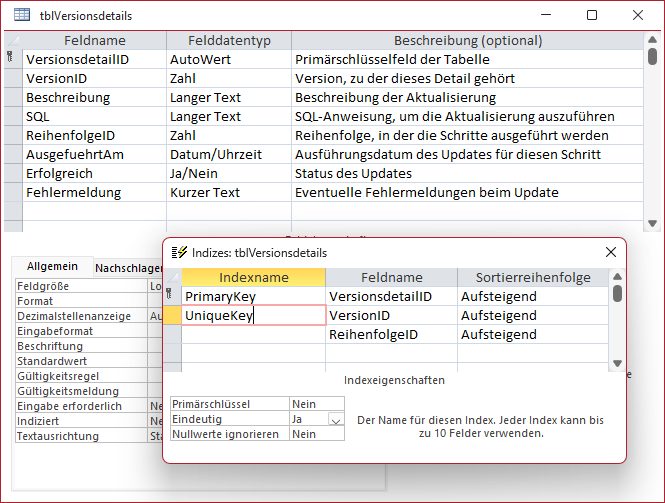Click the Ja/Nein data type cell

click(229, 173)
